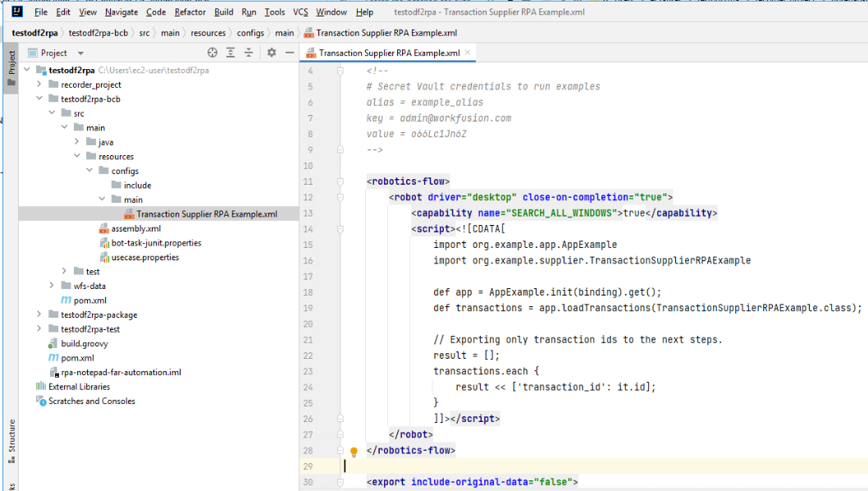
Task: Collapse the testodf2rpa root project node
Action: [26, 69]
